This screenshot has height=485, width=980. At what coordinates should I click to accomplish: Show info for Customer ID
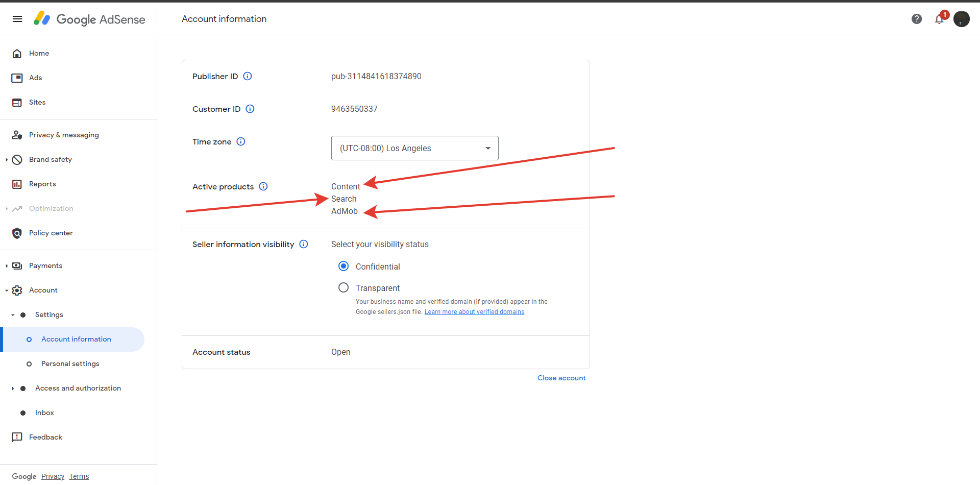250,109
